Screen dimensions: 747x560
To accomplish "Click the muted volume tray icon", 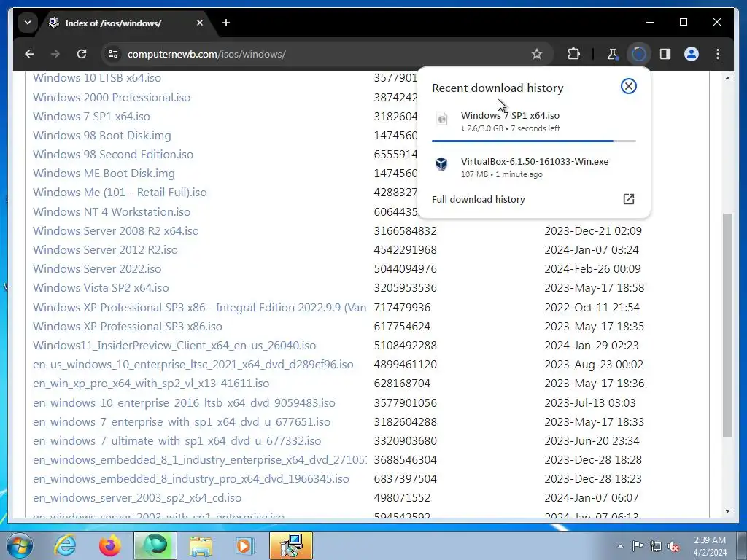I will point(673,546).
